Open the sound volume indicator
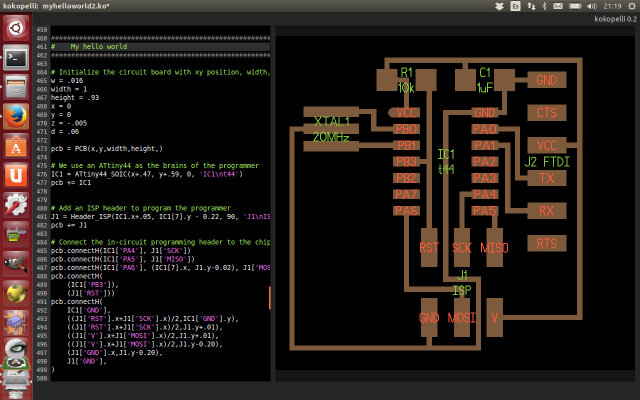Screen dimensions: 640x400 [x=591, y=6]
